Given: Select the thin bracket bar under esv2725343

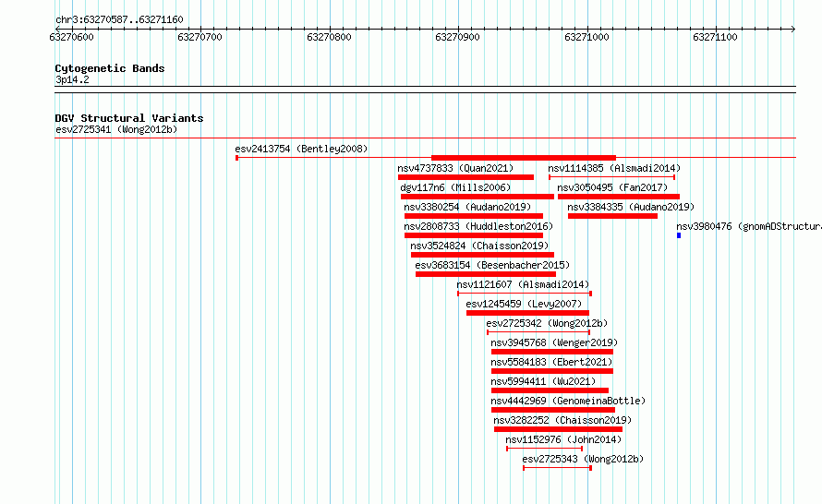Looking at the screenshot, I should [557, 468].
